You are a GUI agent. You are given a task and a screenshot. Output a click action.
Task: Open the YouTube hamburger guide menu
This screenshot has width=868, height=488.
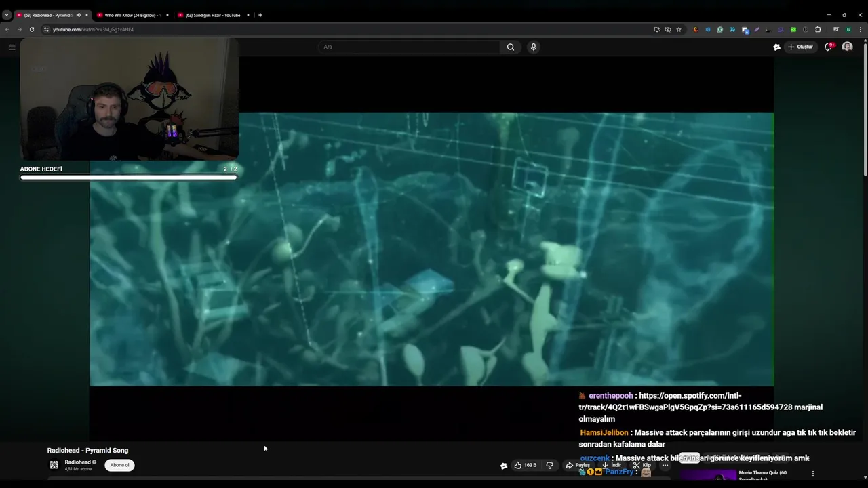(12, 47)
